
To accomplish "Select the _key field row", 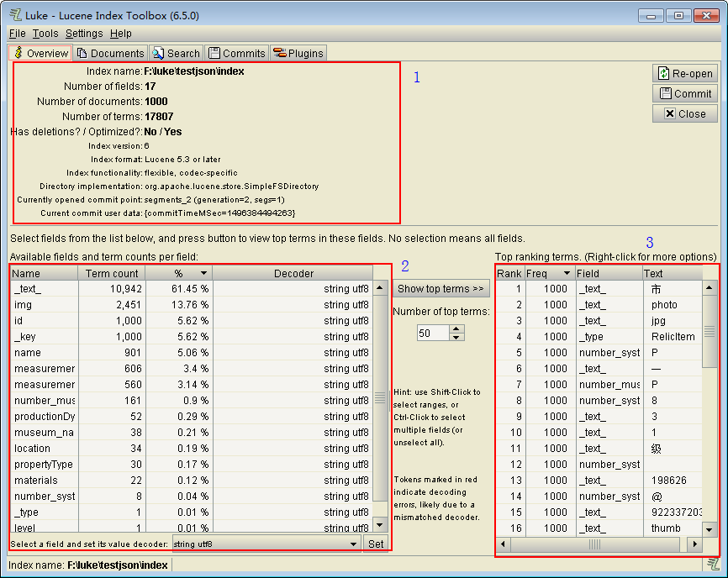I will [x=192, y=336].
